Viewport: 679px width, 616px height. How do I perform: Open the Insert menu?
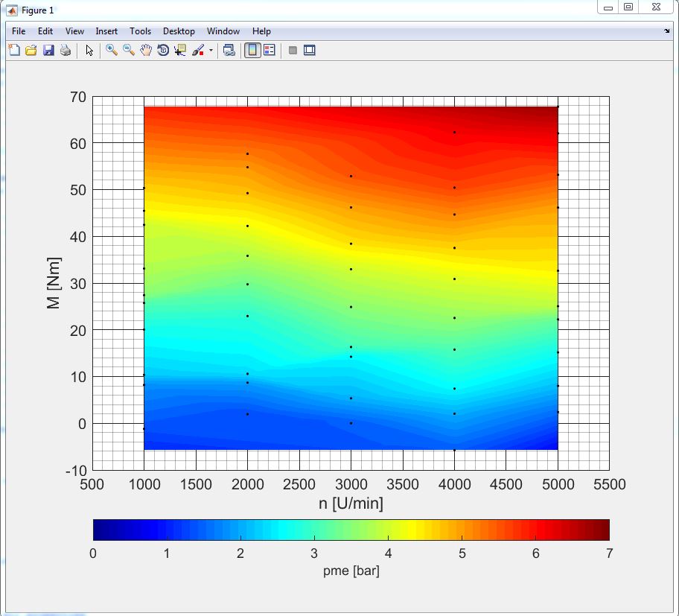tap(106, 31)
